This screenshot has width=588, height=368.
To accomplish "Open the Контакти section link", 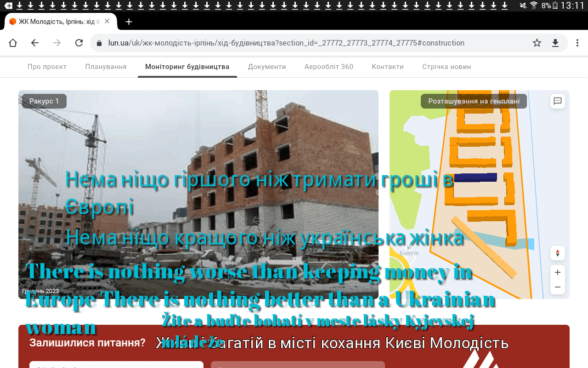I will pos(388,67).
